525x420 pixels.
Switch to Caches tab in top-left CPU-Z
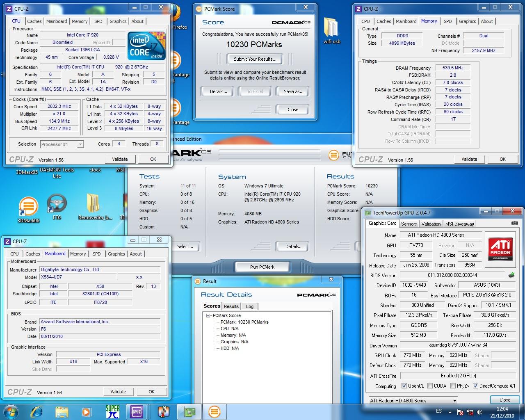click(34, 21)
